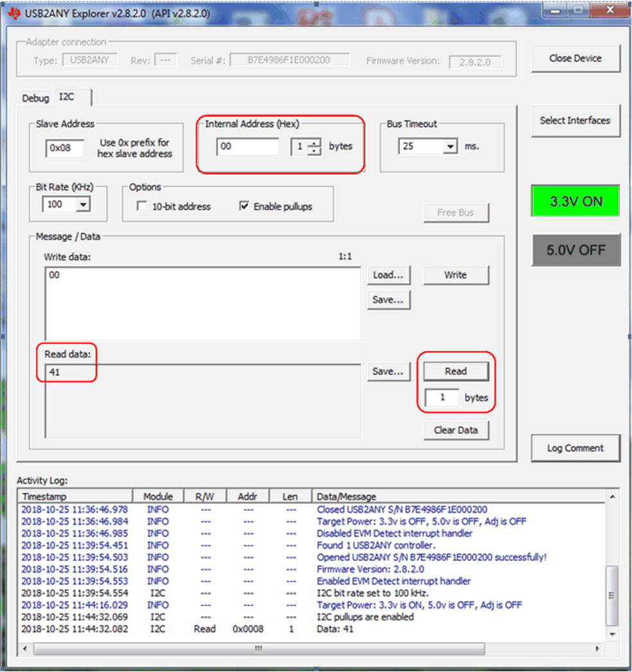
Task: Click the Slave Address input field
Action: [x=64, y=148]
